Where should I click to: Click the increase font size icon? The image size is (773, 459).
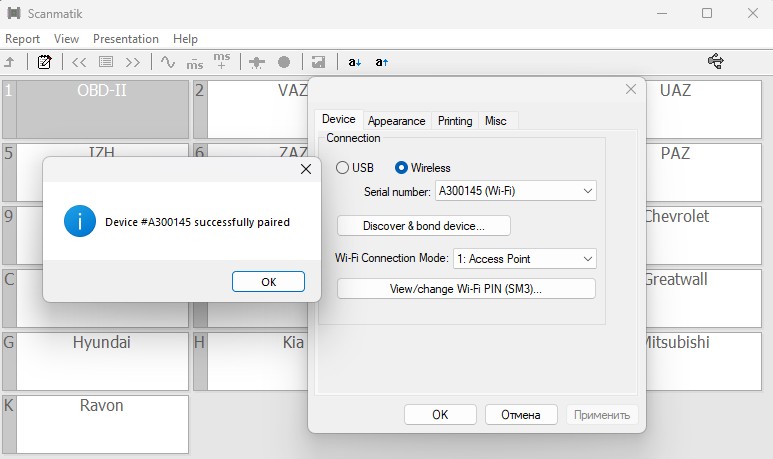click(x=382, y=62)
